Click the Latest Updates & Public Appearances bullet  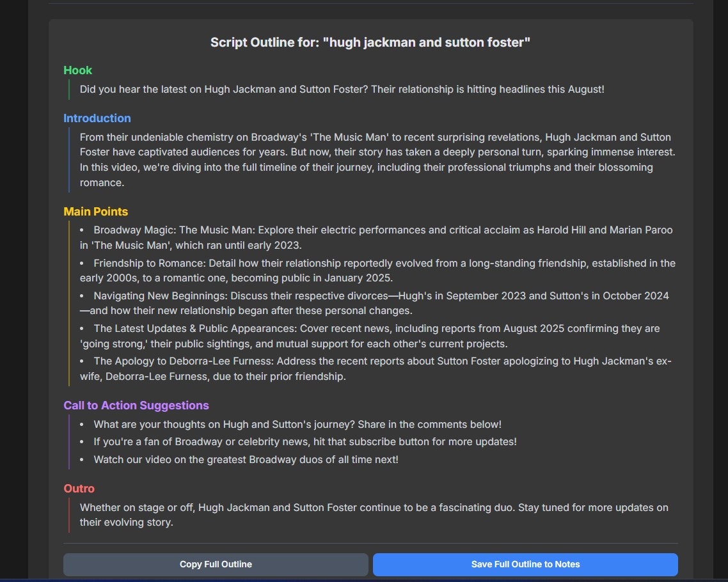point(370,336)
